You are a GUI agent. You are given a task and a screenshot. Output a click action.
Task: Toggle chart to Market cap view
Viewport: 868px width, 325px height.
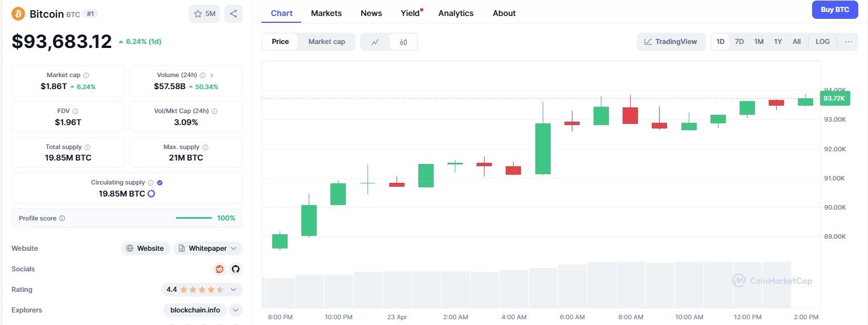[326, 42]
